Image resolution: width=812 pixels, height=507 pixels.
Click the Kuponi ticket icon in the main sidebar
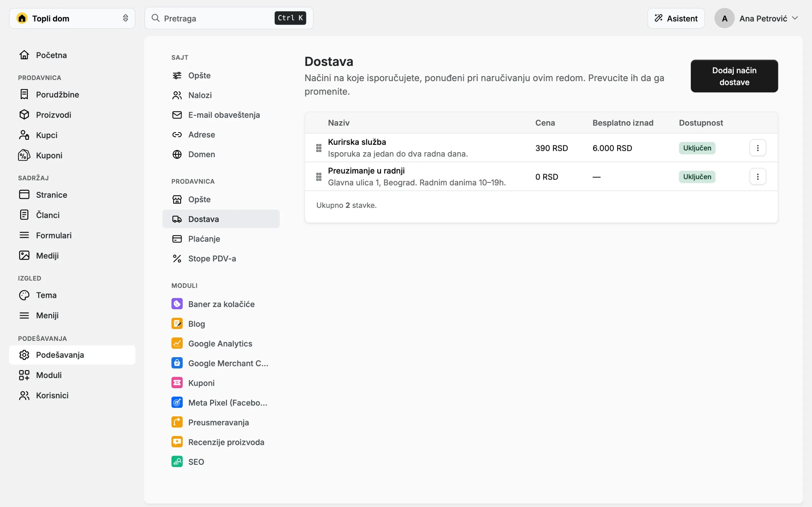[x=24, y=155]
